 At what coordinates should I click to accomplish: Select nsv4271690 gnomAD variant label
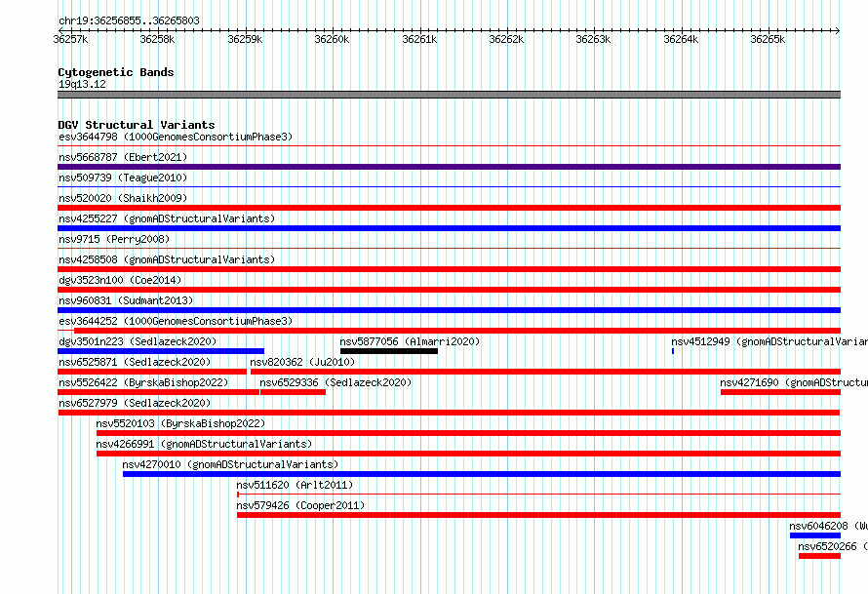tap(794, 382)
